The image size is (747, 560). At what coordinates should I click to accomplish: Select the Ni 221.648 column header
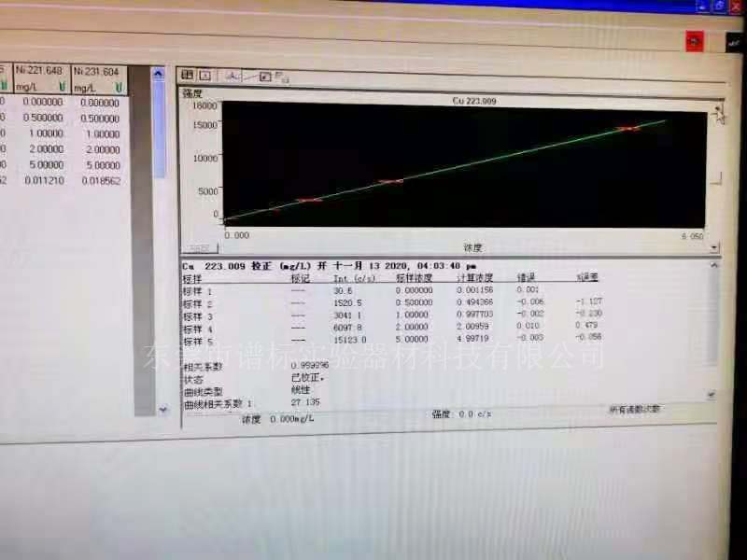39,71
